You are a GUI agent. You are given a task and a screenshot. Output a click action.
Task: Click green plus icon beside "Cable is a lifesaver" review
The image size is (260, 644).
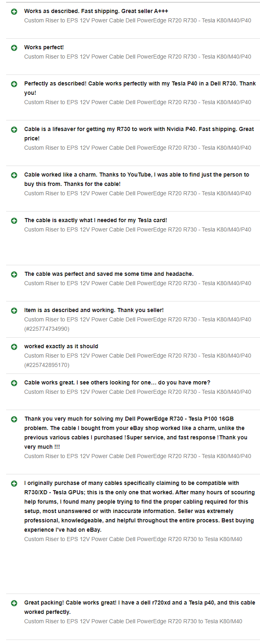pyautogui.click(x=14, y=130)
